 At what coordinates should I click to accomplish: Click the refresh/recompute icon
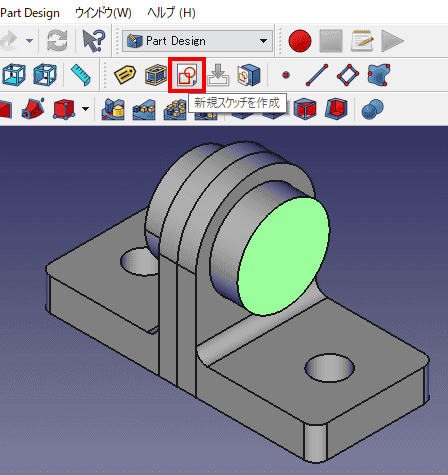tap(57, 41)
